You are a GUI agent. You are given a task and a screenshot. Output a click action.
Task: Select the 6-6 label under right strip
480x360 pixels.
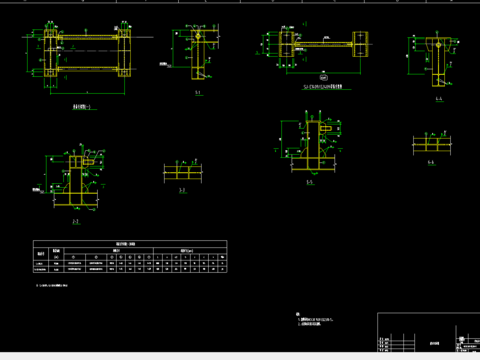(431, 163)
